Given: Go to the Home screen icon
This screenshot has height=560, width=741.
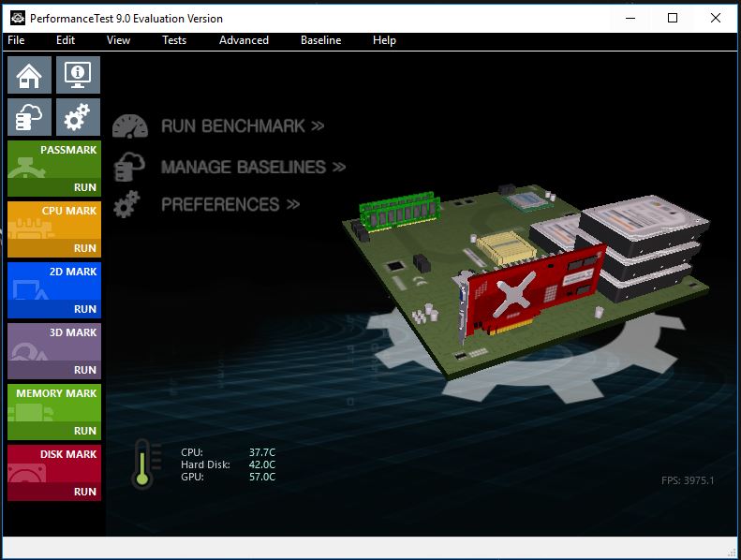Looking at the screenshot, I should point(29,75).
